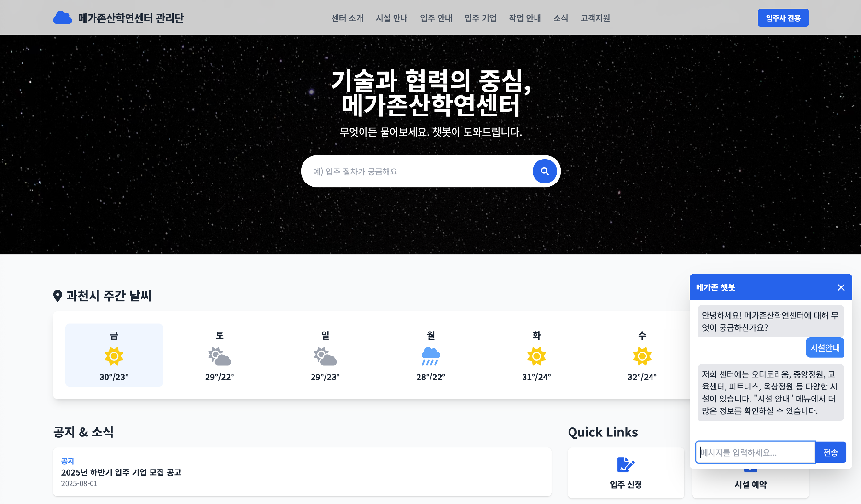Viewport: 861px width, 504px height.
Task: Select Tuesday's sun weather icon
Action: pos(536,356)
